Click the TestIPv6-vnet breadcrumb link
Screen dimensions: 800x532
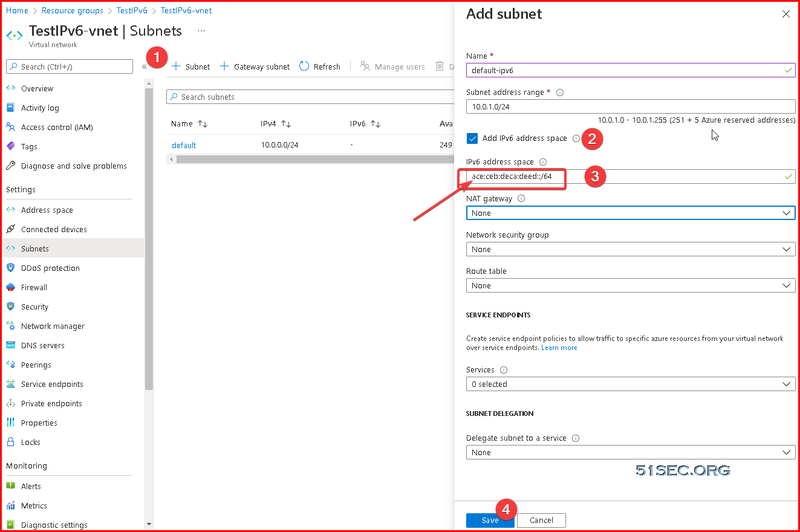[186, 10]
